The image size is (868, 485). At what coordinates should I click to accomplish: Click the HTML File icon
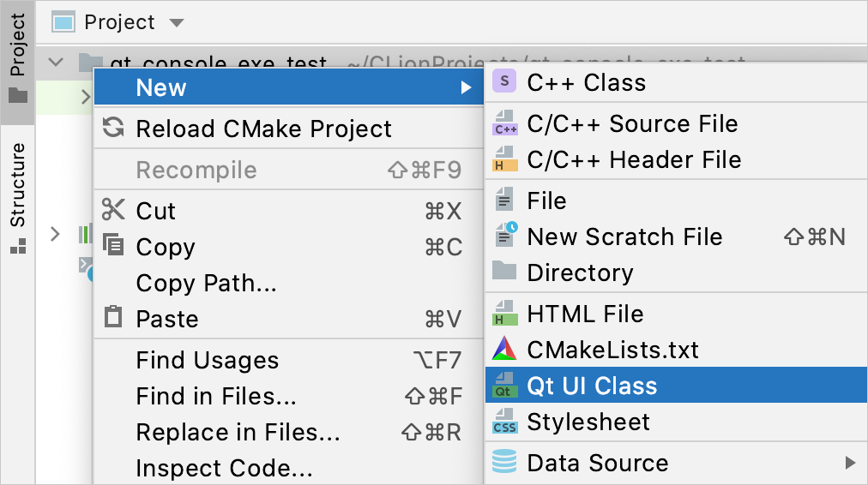(505, 314)
